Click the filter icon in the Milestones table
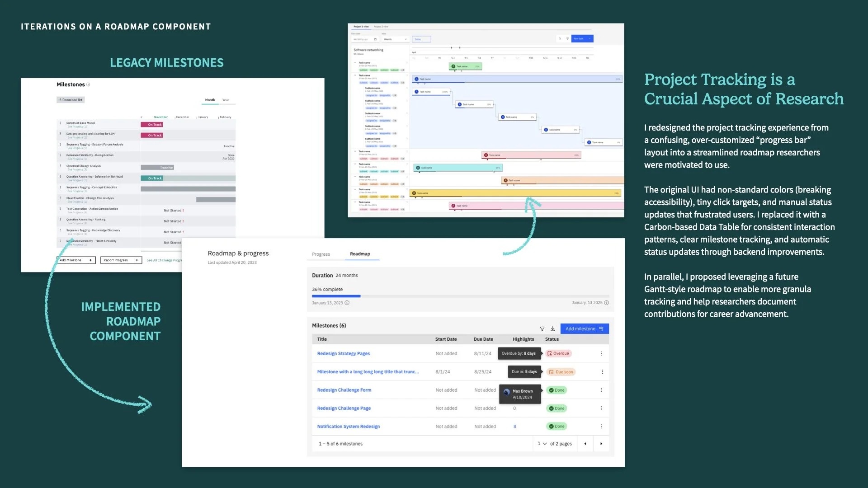The width and height of the screenshot is (868, 488). (542, 329)
